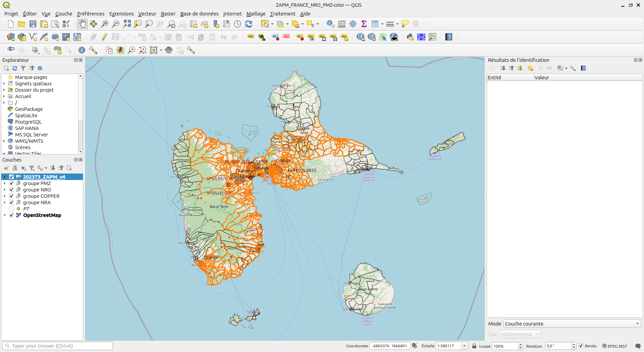644x352 pixels.
Task: Select PostgreSQL in the browser
Action: [28, 122]
